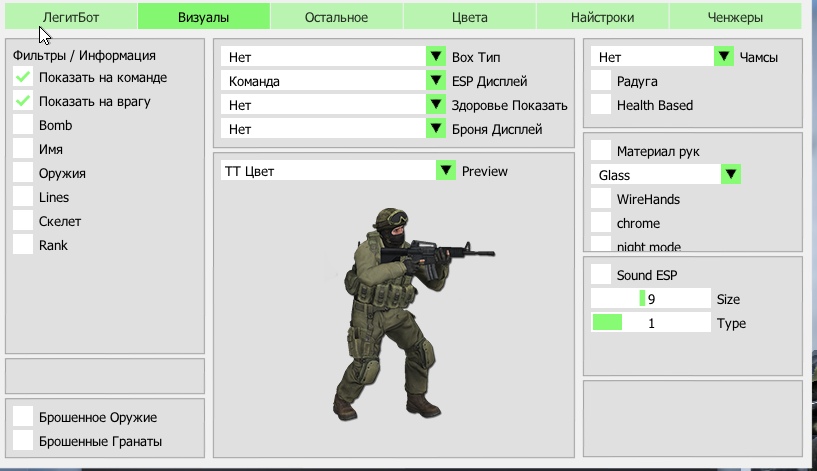This screenshot has width=817, height=471.
Task: Click the Здоровье Показать Нет field
Action: [324, 105]
